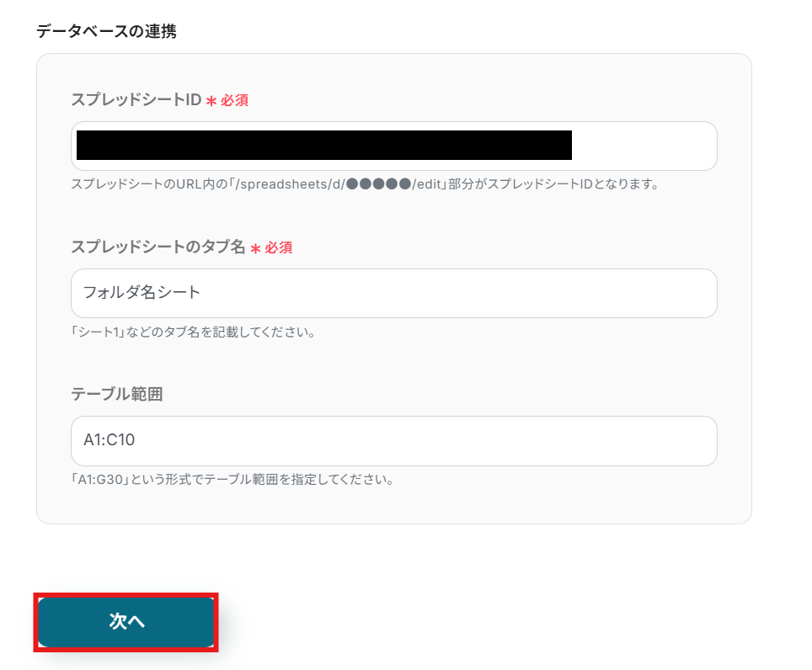Click the スプレッドシートID field label

pos(136,100)
